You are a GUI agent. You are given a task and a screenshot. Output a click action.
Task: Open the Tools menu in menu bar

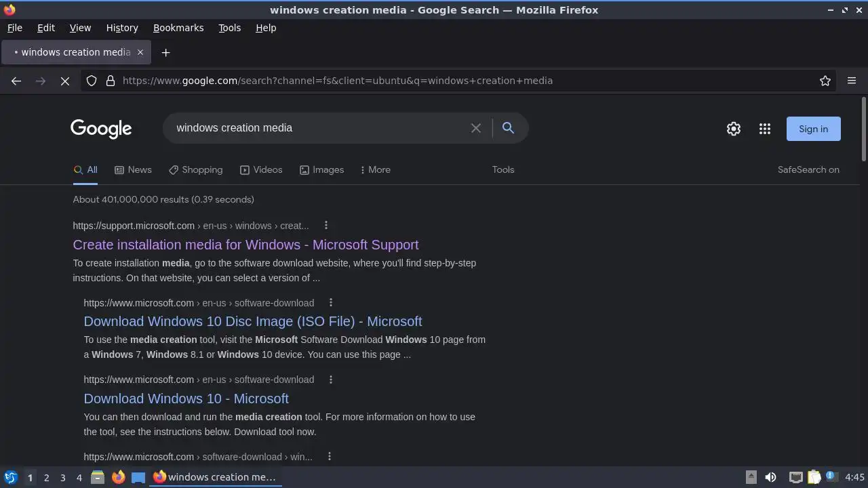(230, 28)
